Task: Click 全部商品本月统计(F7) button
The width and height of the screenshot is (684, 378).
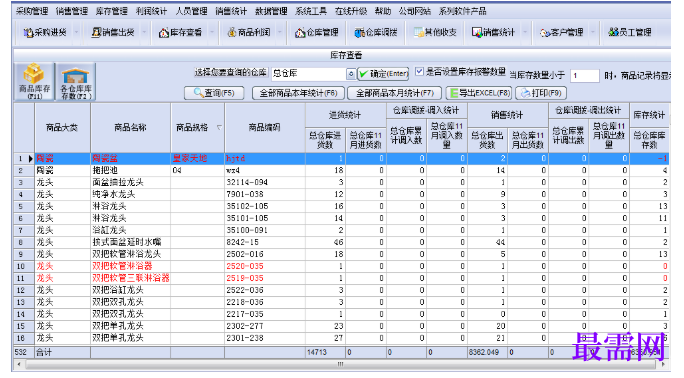Action: tap(394, 93)
